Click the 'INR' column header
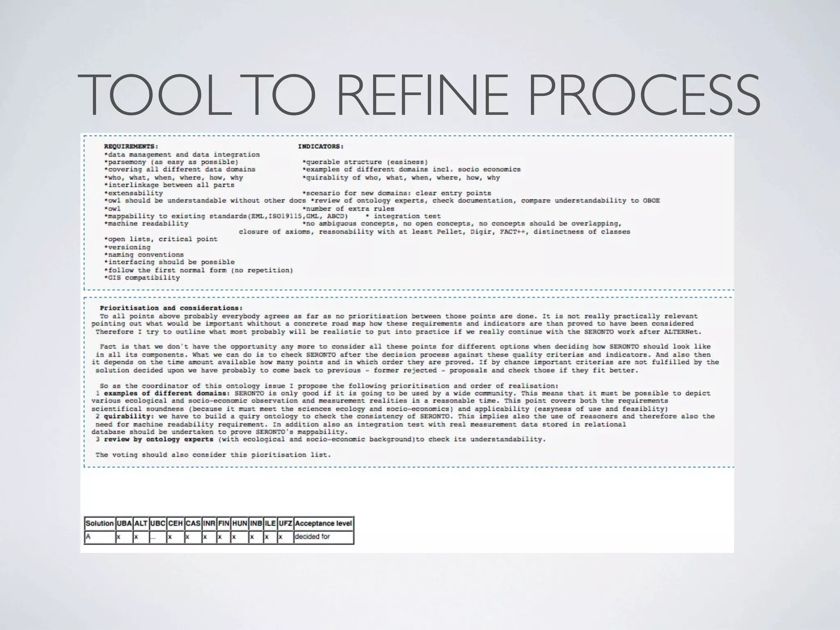The height and width of the screenshot is (630, 840). click(x=209, y=523)
